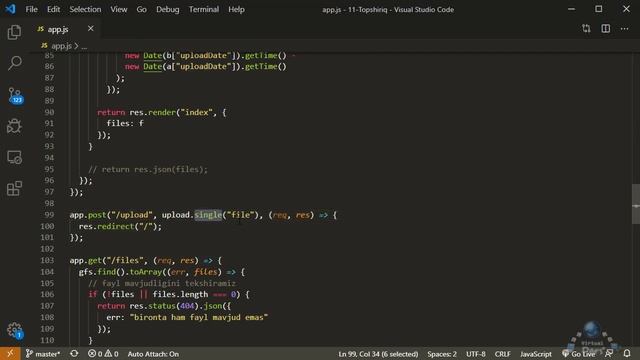Start Go Live server
The width and height of the screenshot is (640, 360).
coord(579,354)
